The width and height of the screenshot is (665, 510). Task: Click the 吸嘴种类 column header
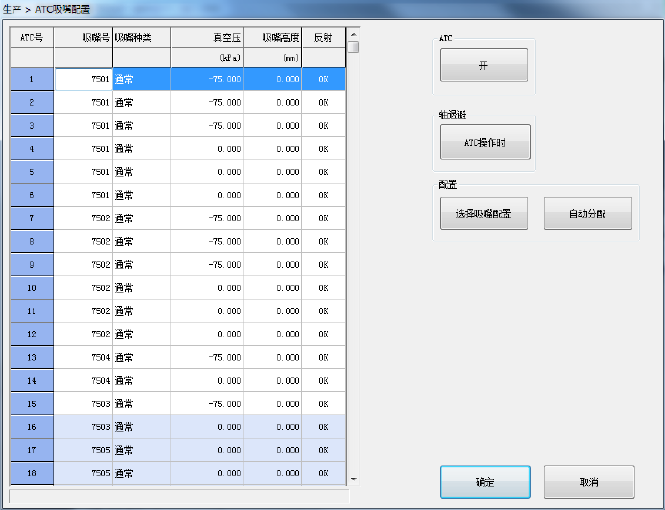[142, 38]
